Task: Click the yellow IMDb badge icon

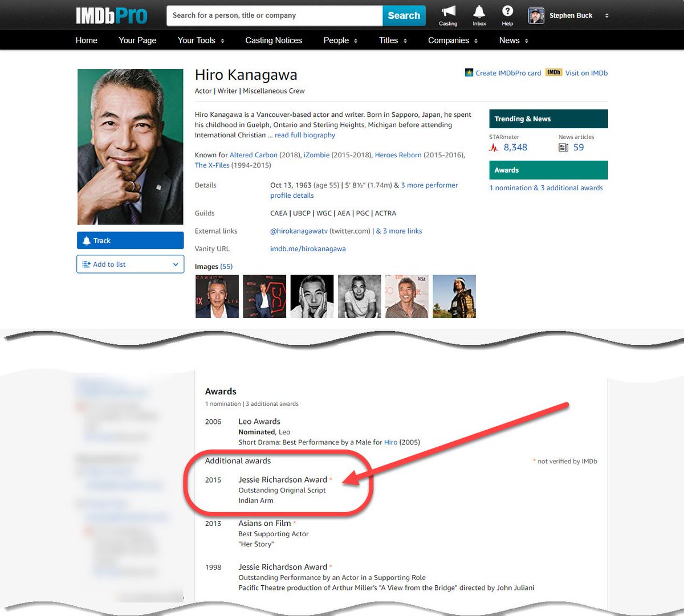Action: pyautogui.click(x=553, y=72)
